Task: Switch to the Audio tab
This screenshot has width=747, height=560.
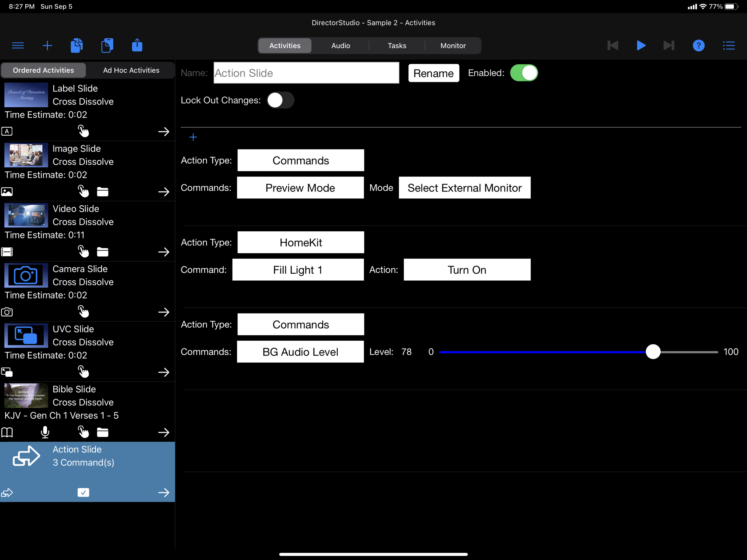Action: click(x=340, y=46)
